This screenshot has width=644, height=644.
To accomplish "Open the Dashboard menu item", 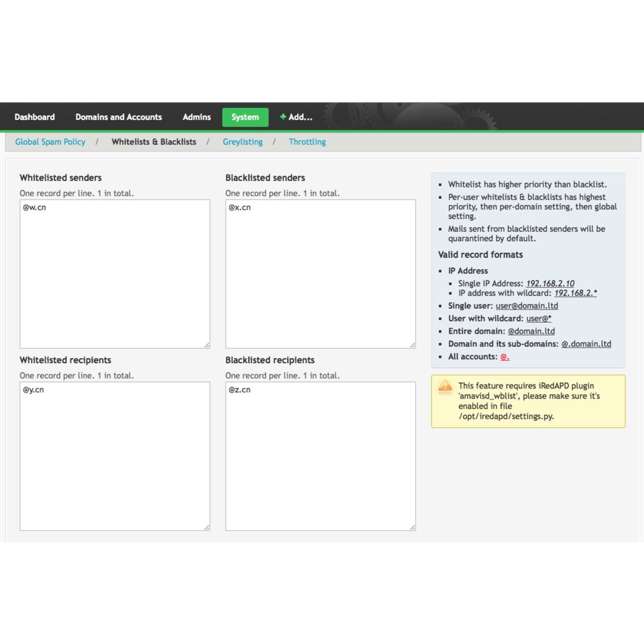I will coord(34,117).
